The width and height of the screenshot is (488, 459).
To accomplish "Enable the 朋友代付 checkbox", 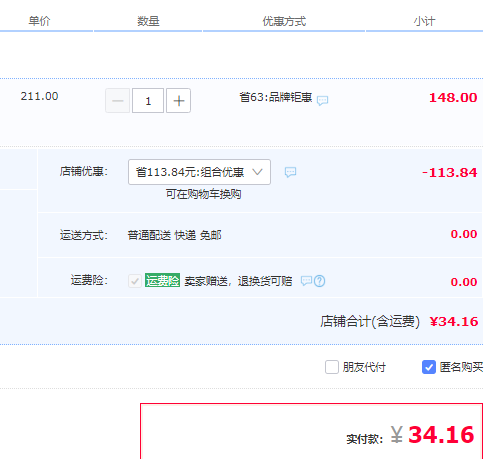I will pos(332,367).
